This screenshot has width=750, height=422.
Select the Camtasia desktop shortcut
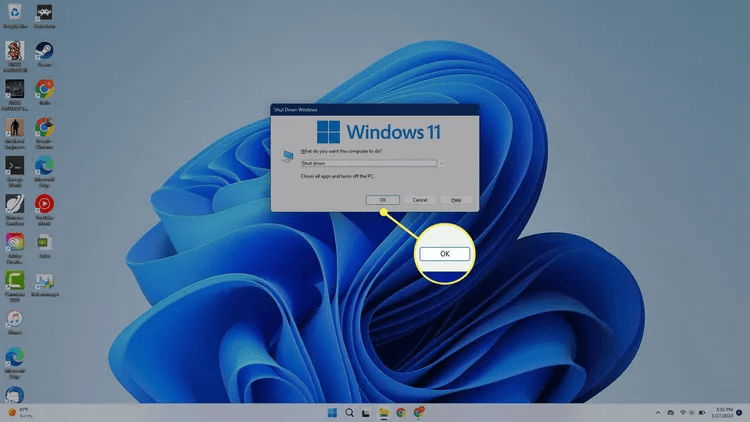point(15,286)
